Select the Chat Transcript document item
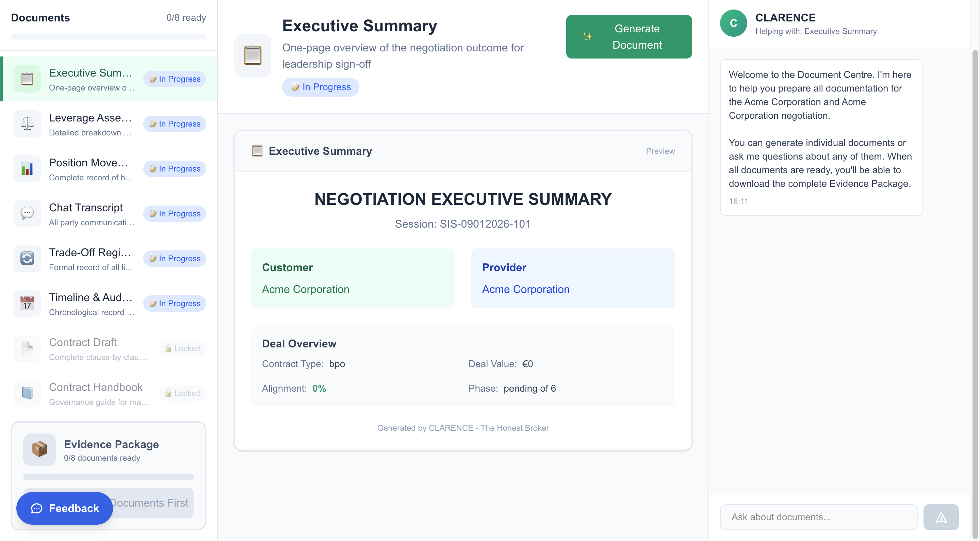Screen dimensions: 980x541 coord(91,214)
